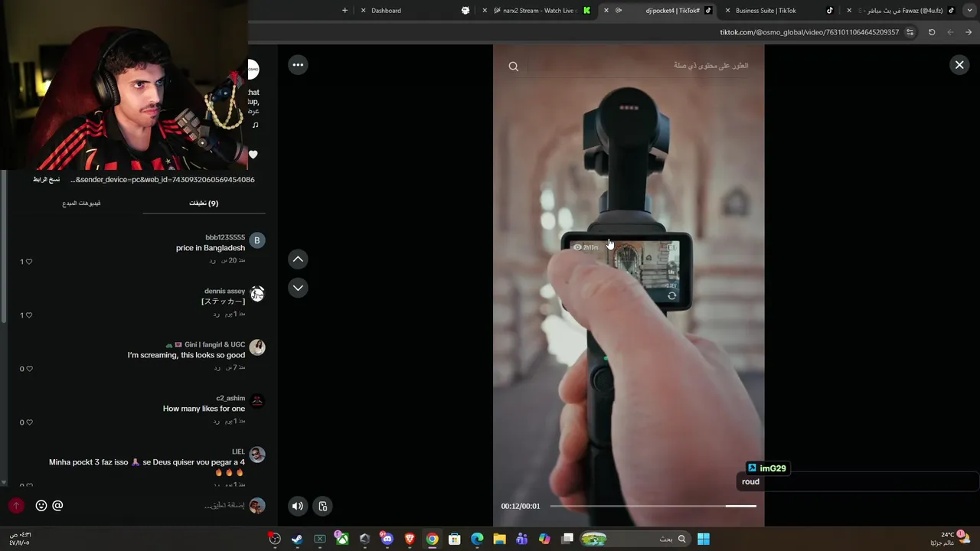
Task: Reply to the 'price in Bangladesh' comment
Action: (x=212, y=261)
